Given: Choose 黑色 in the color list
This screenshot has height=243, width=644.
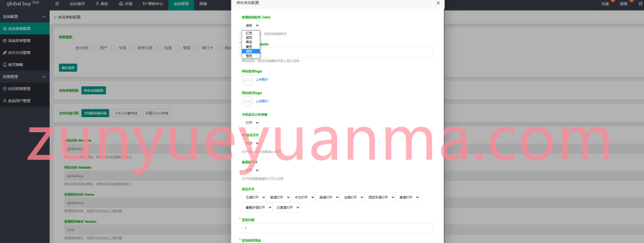Looking at the screenshot, I should click(x=250, y=42).
